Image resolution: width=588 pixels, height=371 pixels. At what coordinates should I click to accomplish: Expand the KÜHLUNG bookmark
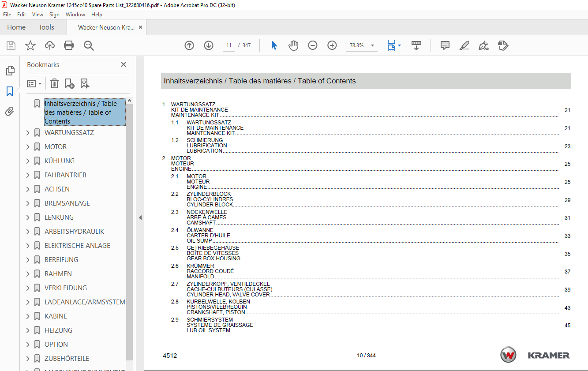click(x=28, y=161)
